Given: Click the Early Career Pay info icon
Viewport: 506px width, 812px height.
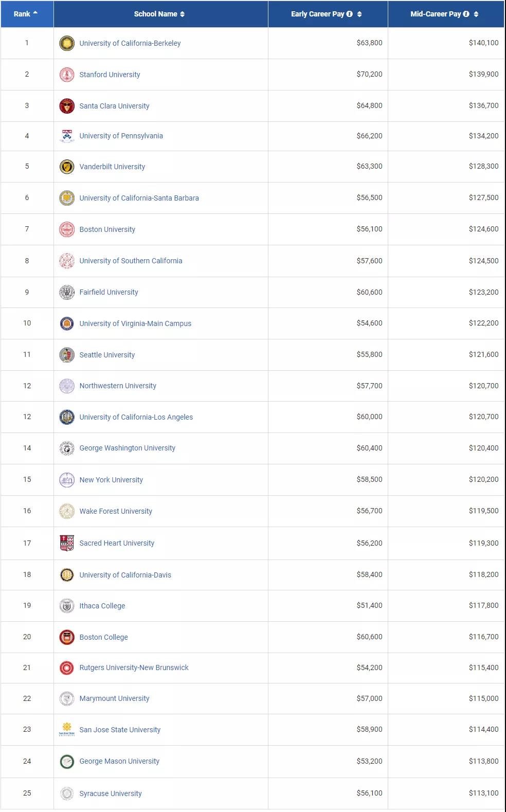Looking at the screenshot, I should (350, 14).
